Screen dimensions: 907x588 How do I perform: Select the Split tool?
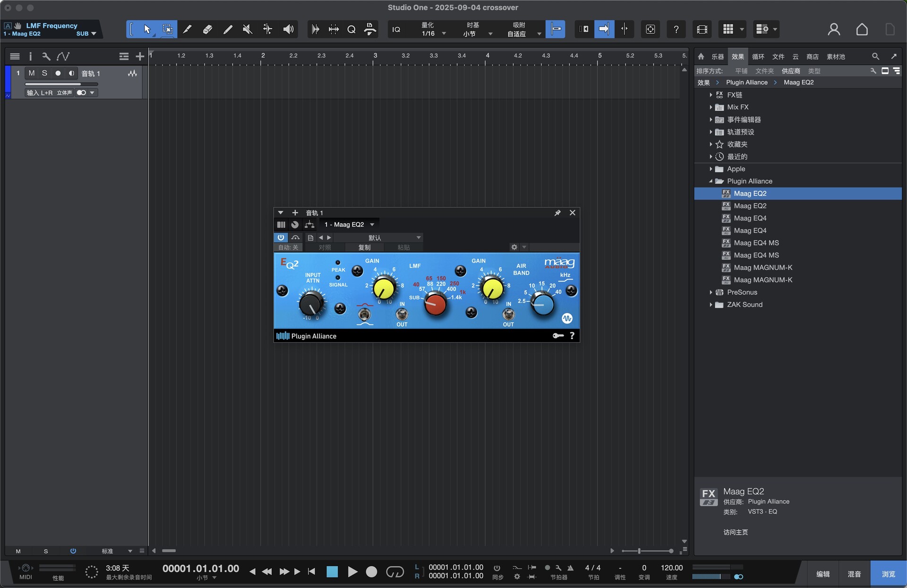click(x=188, y=29)
